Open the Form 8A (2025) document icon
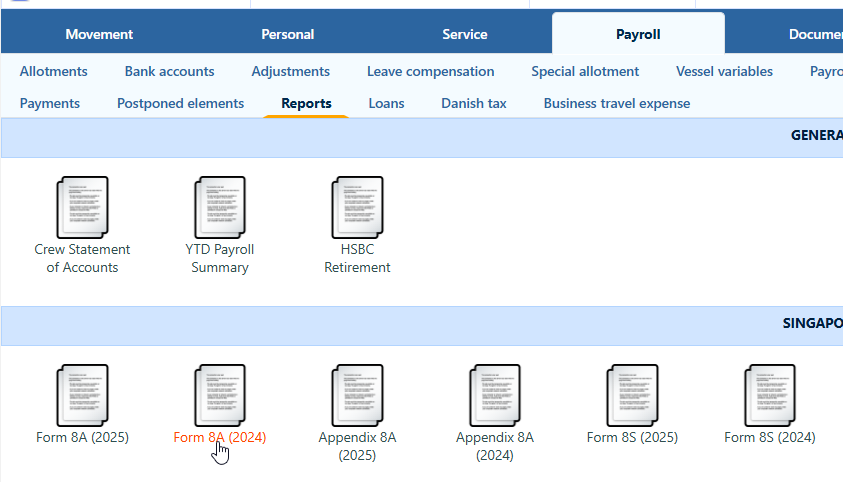The width and height of the screenshot is (843, 482). click(x=82, y=395)
